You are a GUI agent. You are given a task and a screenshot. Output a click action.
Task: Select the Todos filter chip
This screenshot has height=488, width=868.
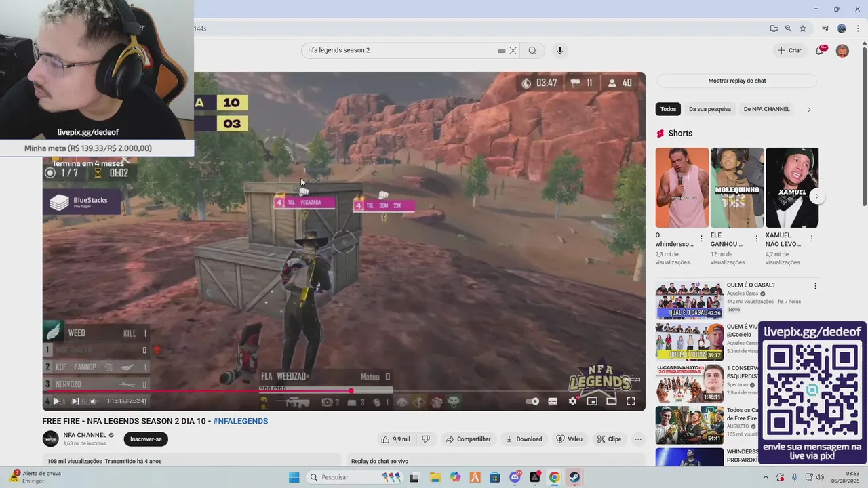pyautogui.click(x=668, y=109)
